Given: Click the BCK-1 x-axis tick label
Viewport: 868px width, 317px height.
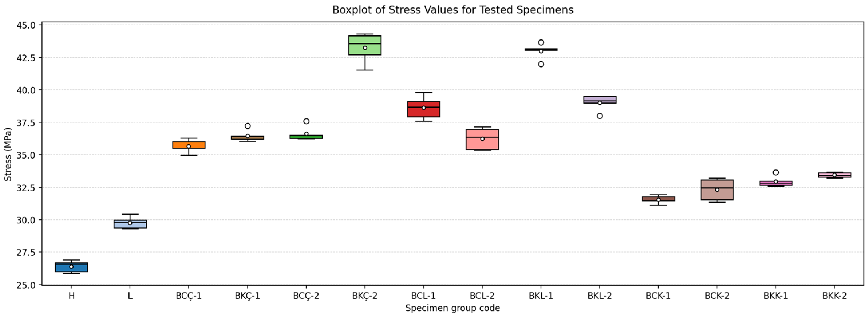Looking at the screenshot, I should (658, 296).
